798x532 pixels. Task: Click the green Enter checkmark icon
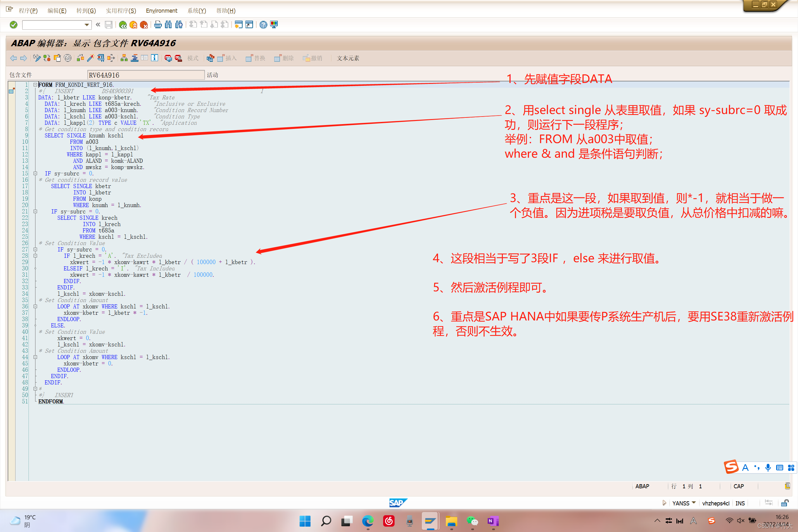point(14,25)
